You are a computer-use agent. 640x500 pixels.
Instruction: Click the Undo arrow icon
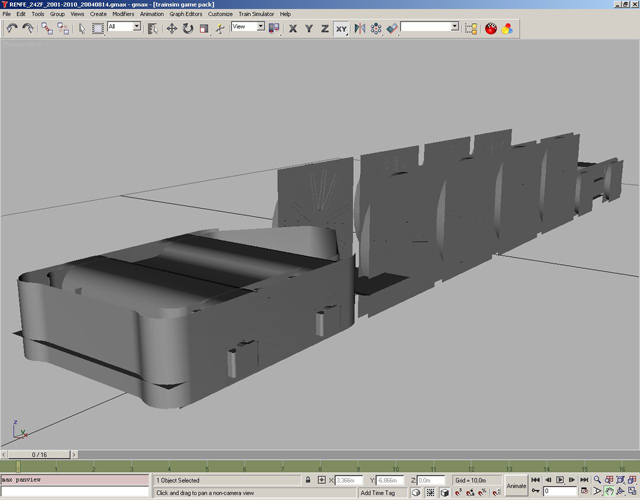coord(11,28)
